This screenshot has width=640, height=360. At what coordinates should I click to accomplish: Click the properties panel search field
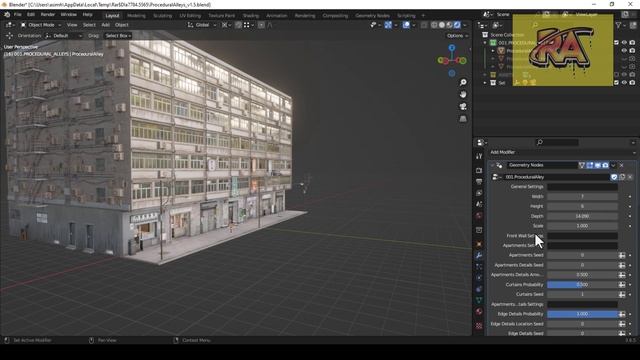(557, 142)
